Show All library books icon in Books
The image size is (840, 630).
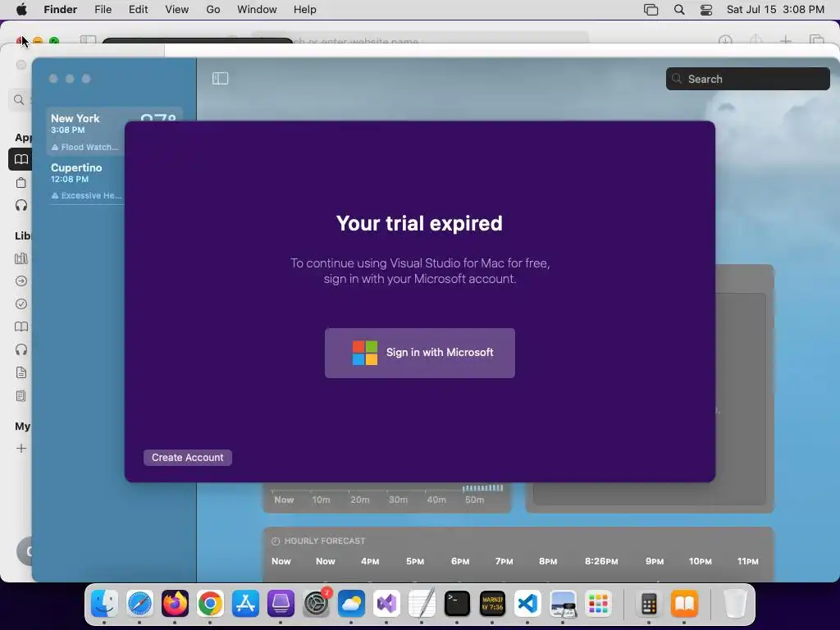[21, 258]
